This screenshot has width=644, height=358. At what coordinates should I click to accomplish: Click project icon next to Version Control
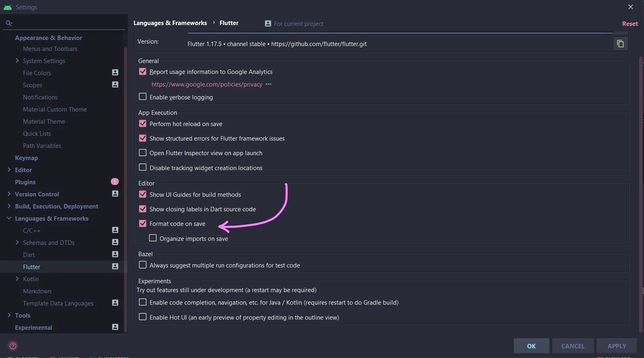[115, 194]
